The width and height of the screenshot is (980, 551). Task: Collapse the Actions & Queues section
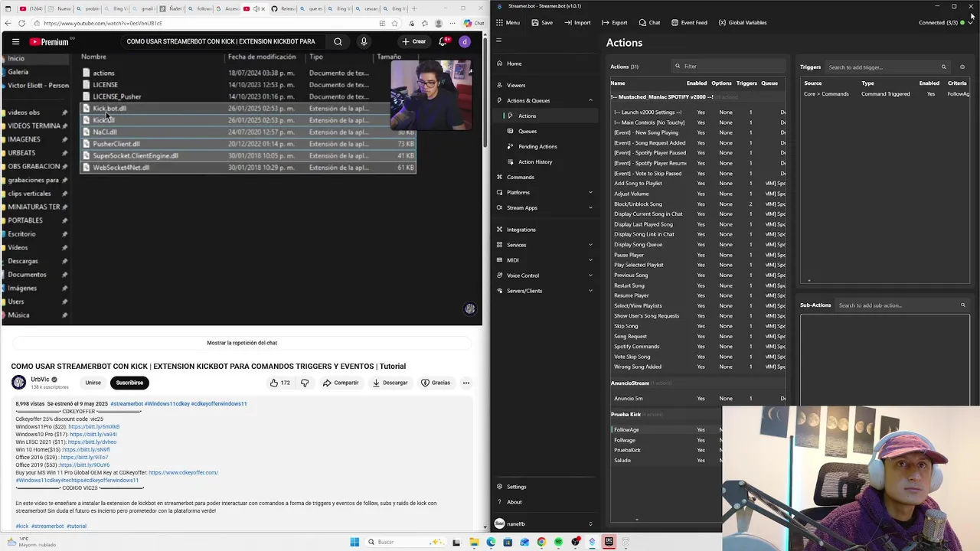[x=590, y=100]
